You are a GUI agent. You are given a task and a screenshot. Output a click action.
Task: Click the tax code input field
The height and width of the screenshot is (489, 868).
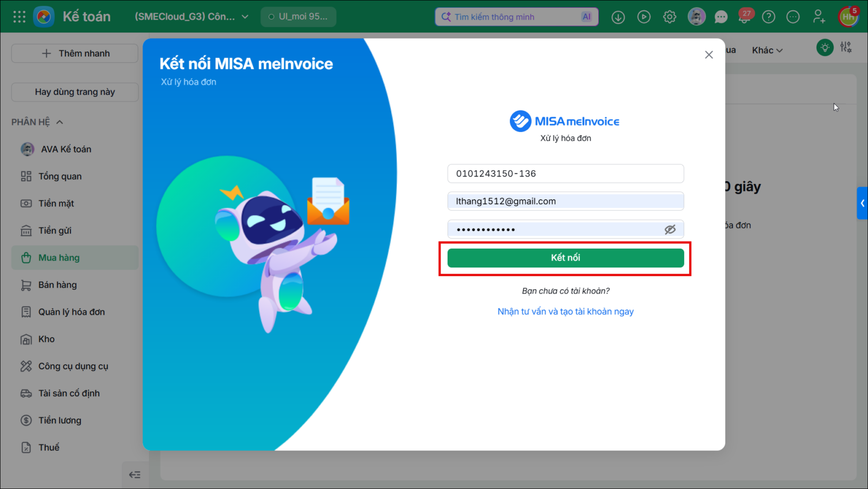click(x=565, y=174)
